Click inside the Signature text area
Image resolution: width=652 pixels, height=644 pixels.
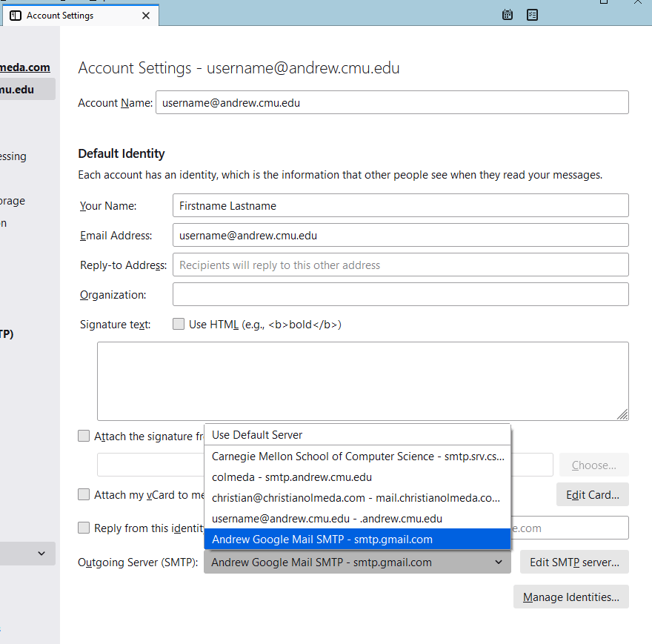(x=362, y=381)
